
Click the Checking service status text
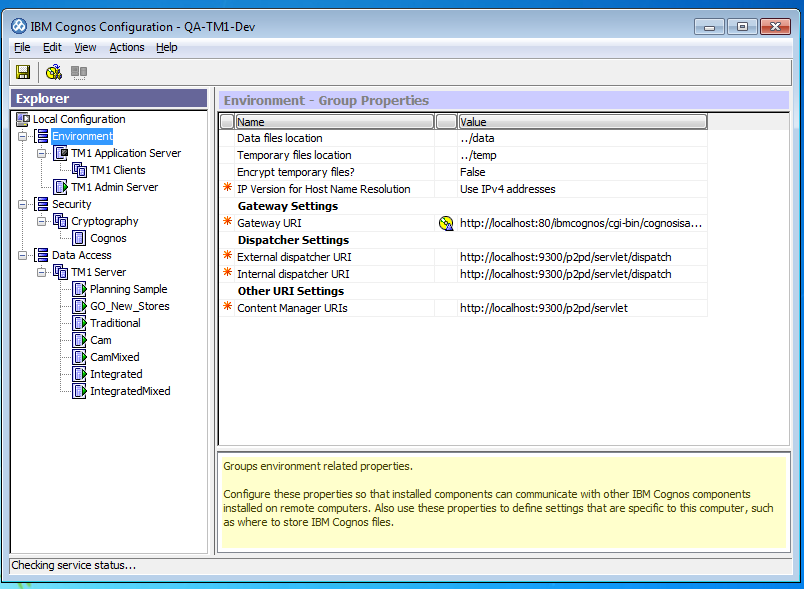pos(73,565)
